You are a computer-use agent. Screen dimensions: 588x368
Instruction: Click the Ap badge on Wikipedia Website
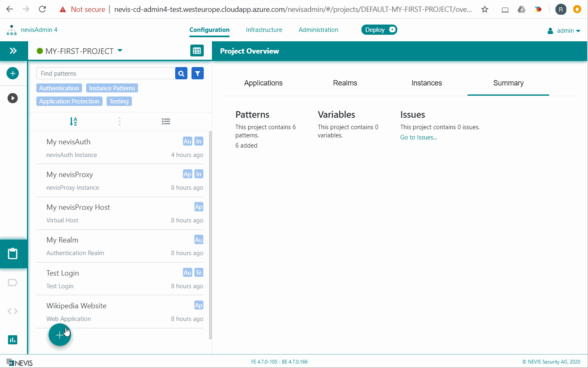[x=199, y=305]
